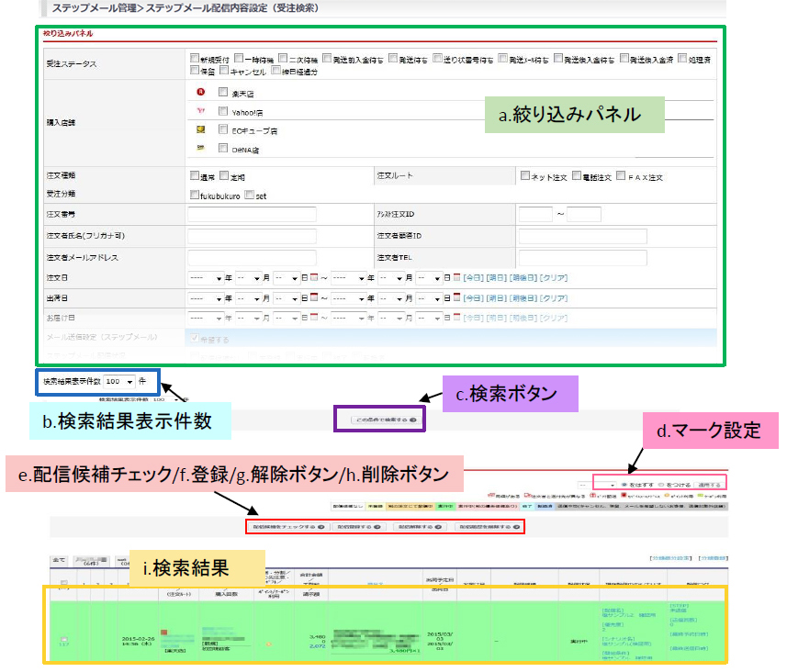787x672 pixels.
Task: Open the お届け日 end day dropdown
Action: point(429,319)
